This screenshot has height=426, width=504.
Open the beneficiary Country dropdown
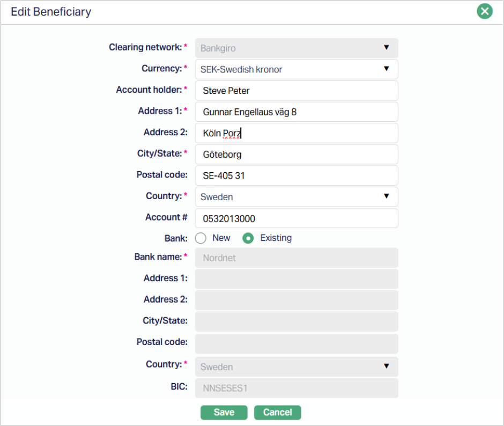[297, 197]
